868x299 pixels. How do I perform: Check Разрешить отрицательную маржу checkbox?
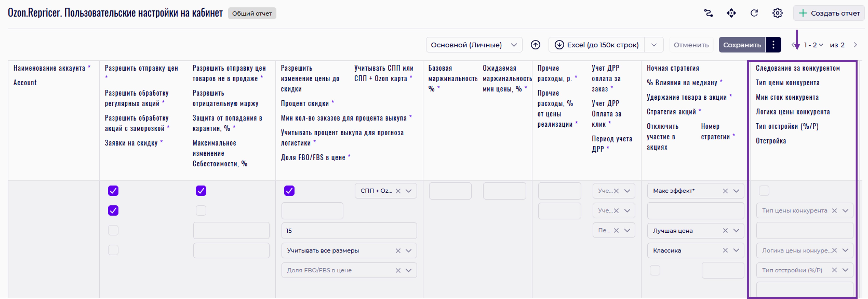point(201,211)
